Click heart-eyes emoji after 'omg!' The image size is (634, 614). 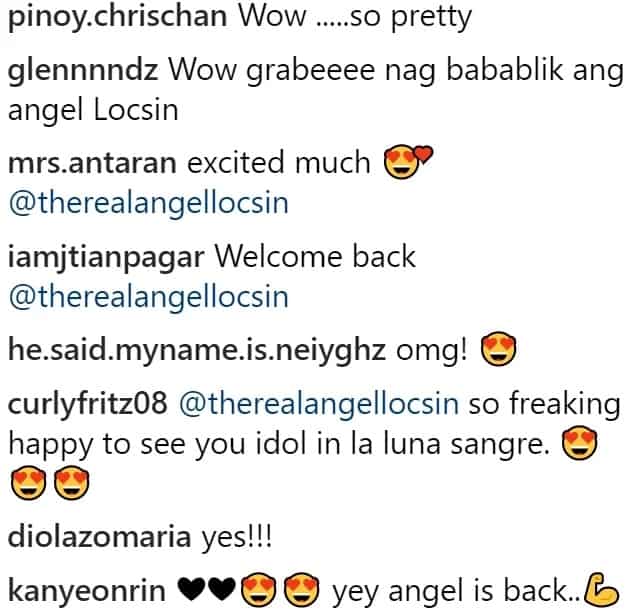pyautogui.click(x=498, y=349)
